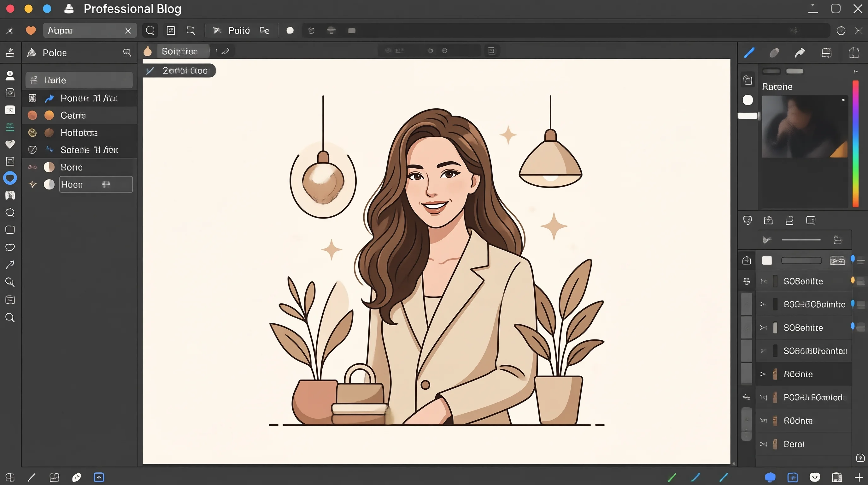Toggle visibility of SOBenlite layer
The image size is (868, 485).
pos(764,281)
